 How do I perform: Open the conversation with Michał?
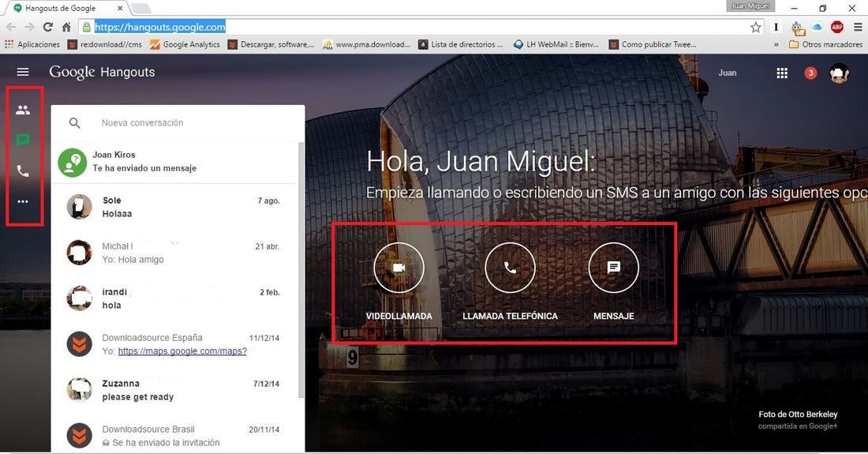(x=174, y=253)
